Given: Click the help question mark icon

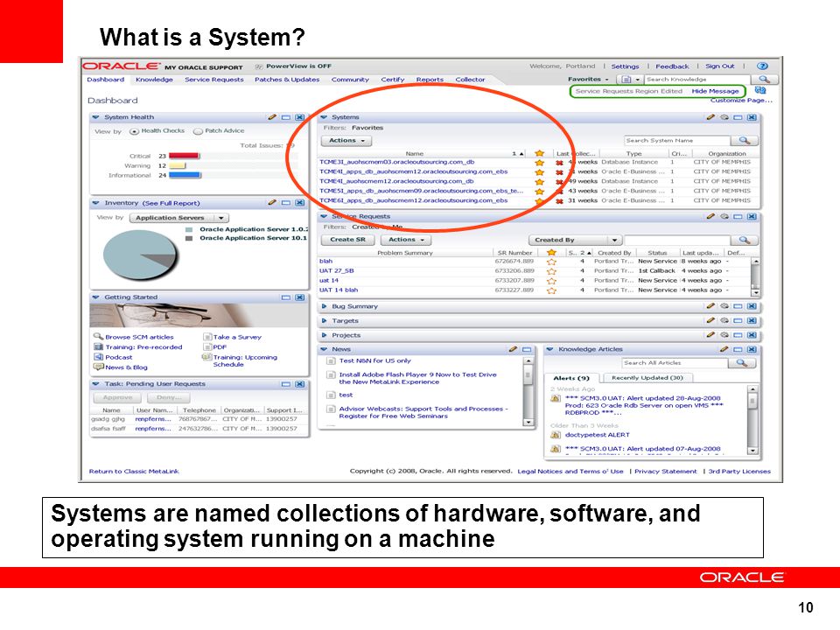Looking at the screenshot, I should (x=762, y=66).
